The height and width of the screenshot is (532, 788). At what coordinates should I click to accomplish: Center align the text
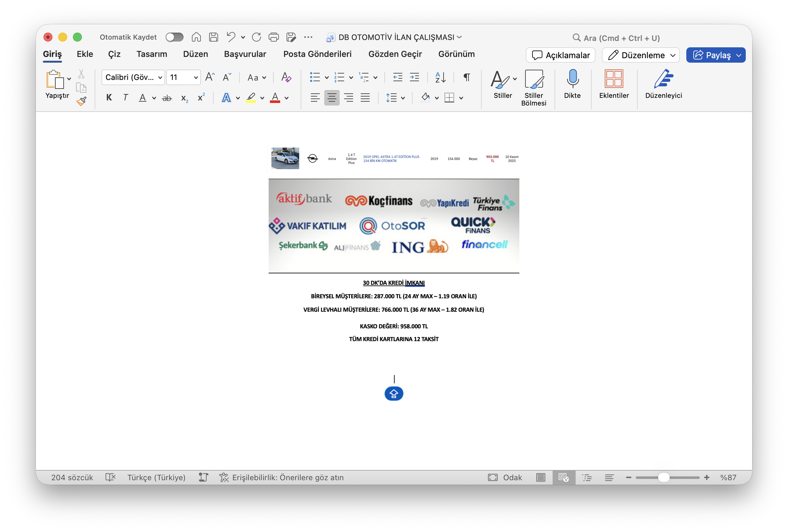tap(332, 98)
